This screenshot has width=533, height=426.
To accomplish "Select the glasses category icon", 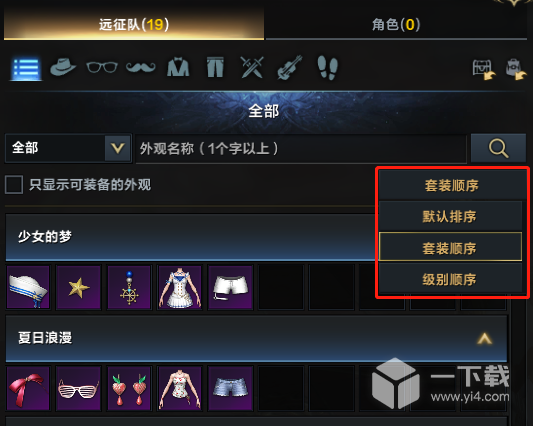I will click(102, 67).
